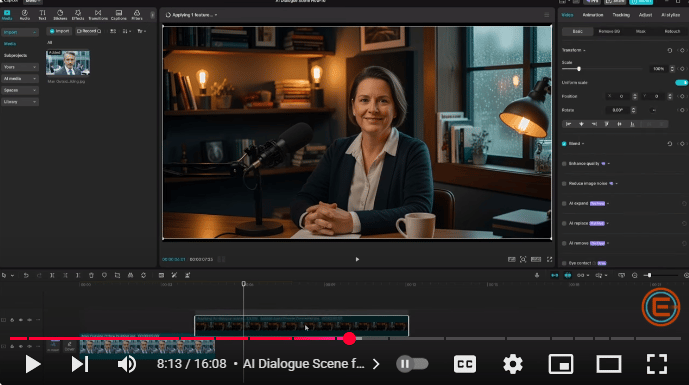Expand the AI media dropdown in sidebar
The height and width of the screenshot is (385, 689).
tap(20, 79)
